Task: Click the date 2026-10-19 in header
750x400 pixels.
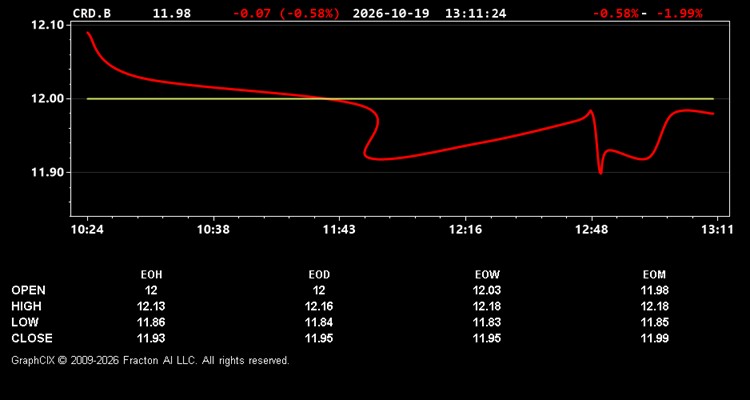Action: (x=393, y=13)
